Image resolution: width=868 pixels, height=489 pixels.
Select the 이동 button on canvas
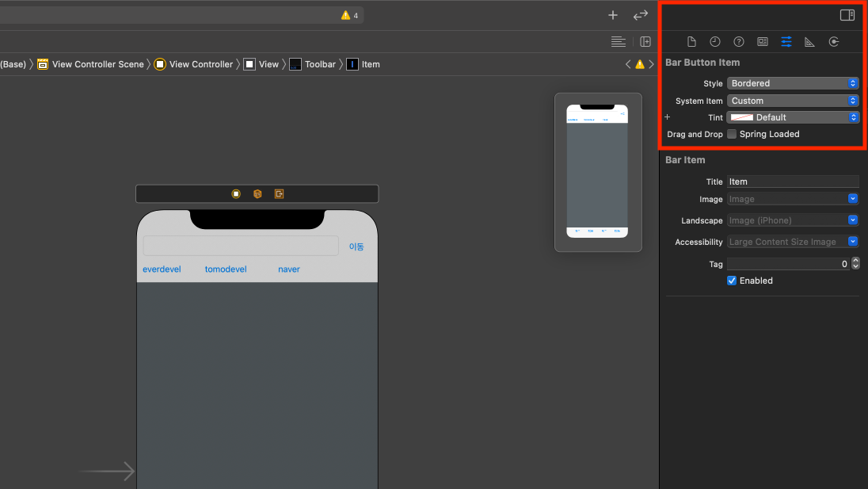356,247
